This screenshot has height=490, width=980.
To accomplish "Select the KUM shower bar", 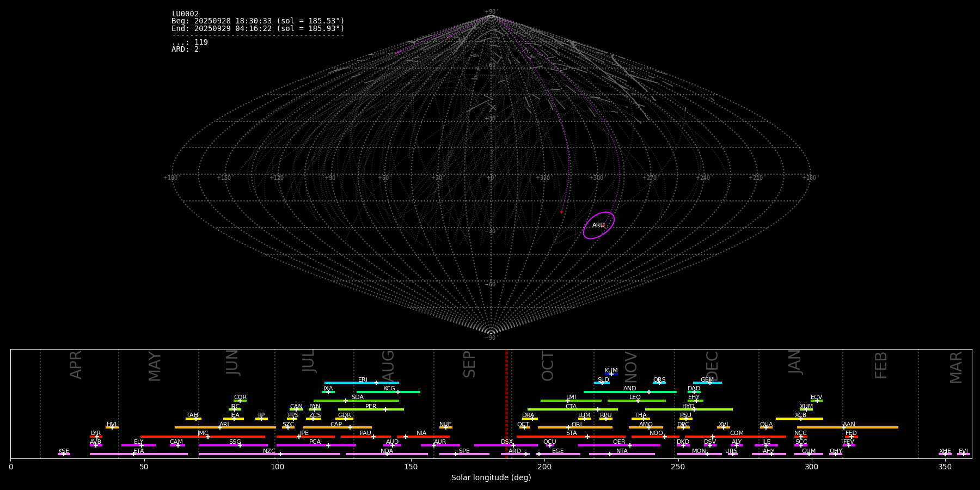I will point(611,374).
